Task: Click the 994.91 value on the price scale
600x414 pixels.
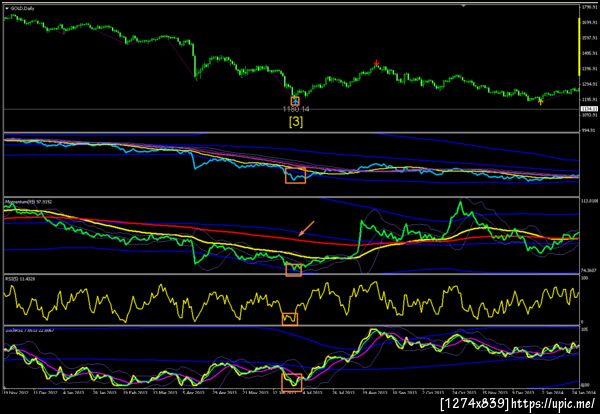Action: (589, 130)
